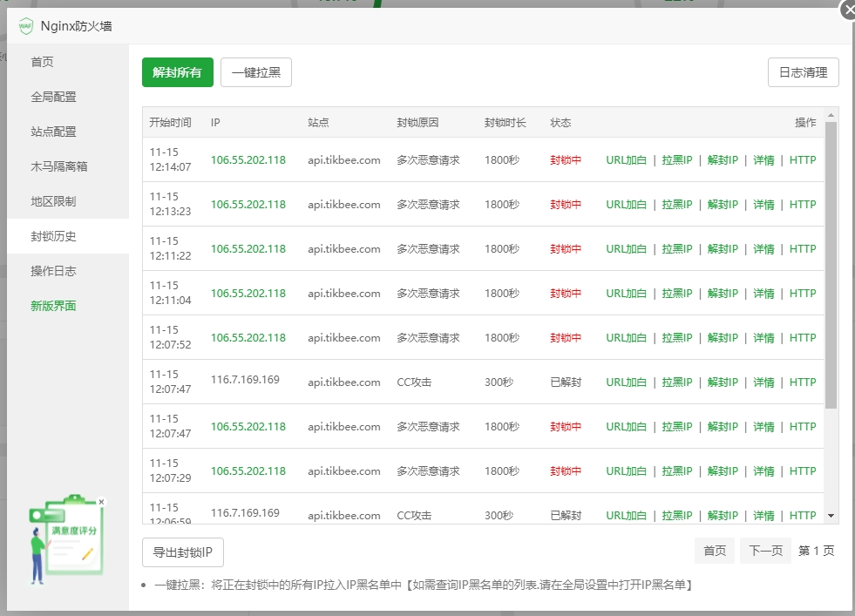The width and height of the screenshot is (855, 616).
Task: Click IP 106.55.202.118 in the 12:07:29 row
Action: pos(248,471)
